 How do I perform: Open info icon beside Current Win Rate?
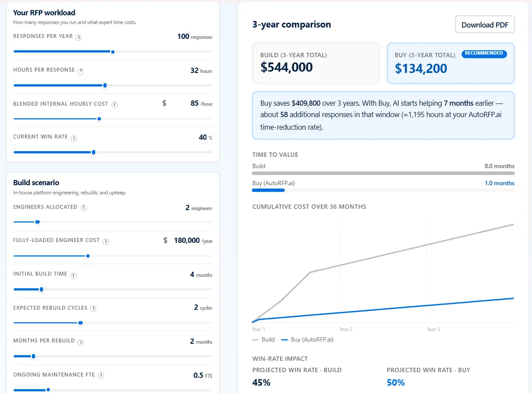(74, 138)
